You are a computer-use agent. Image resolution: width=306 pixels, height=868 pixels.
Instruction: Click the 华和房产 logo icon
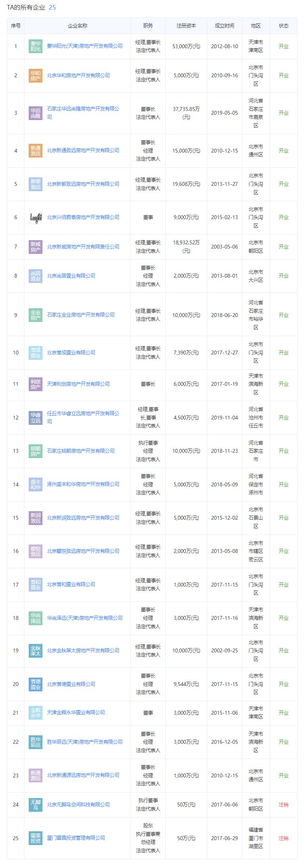click(36, 76)
